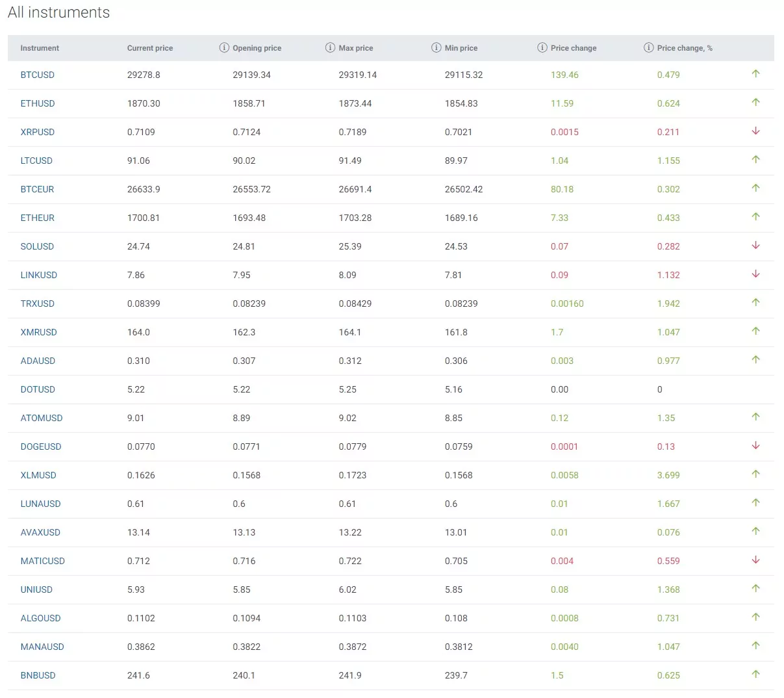Click the green up arrow in XLMUSD row
The image size is (784, 698).
click(755, 474)
